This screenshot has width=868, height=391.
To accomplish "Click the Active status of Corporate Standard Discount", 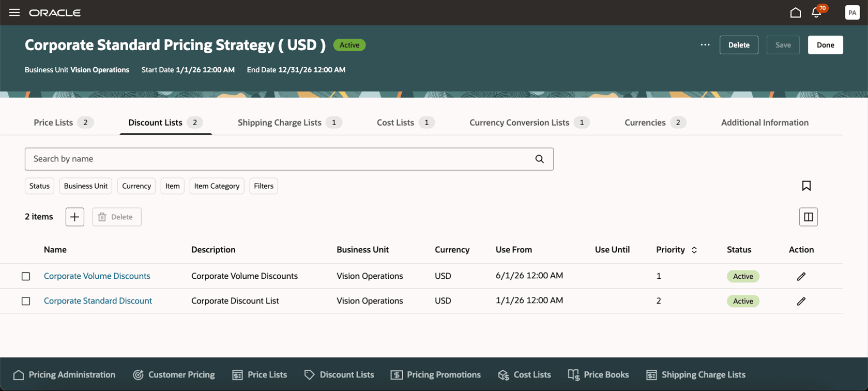I will (743, 301).
